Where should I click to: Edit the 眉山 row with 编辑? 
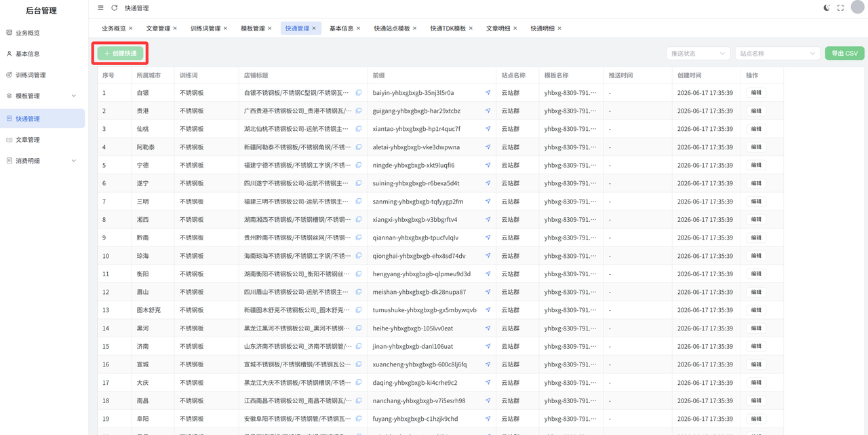756,292
